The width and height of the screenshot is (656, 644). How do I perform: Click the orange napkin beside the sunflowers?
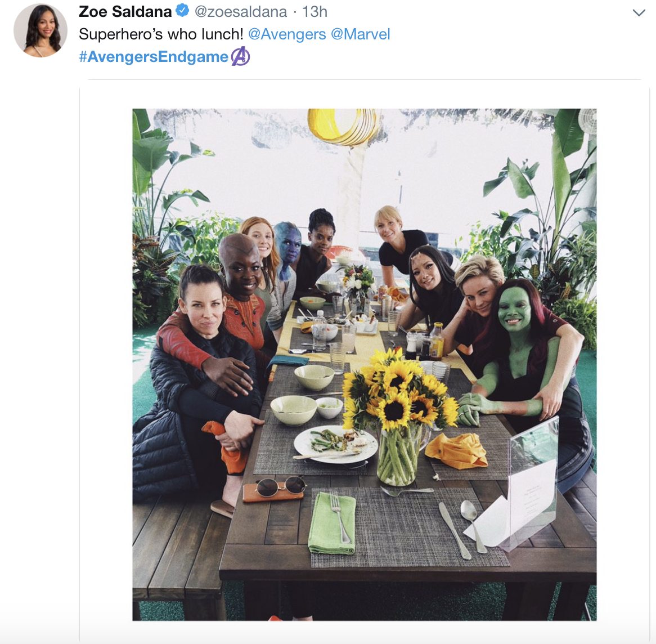click(x=457, y=450)
